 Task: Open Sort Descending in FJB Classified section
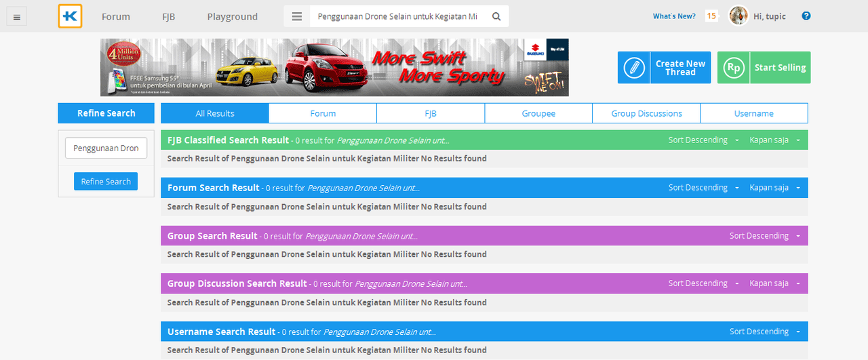tap(703, 140)
